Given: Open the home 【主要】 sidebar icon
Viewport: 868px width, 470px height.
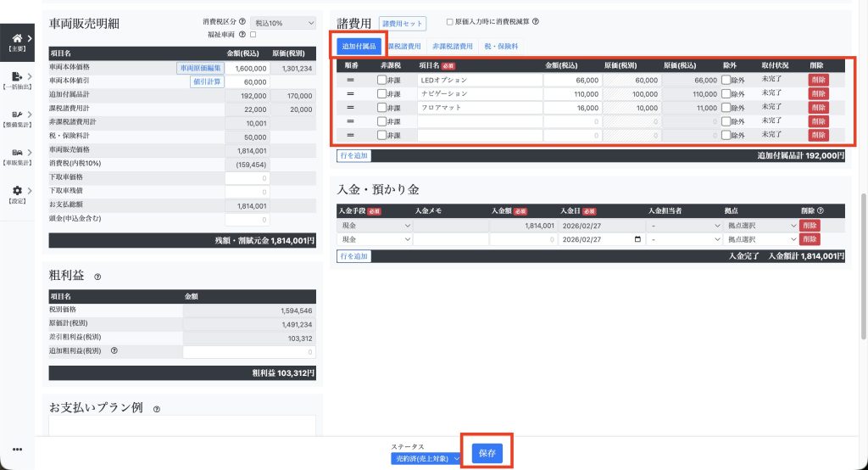Looking at the screenshot, I should point(17,39).
